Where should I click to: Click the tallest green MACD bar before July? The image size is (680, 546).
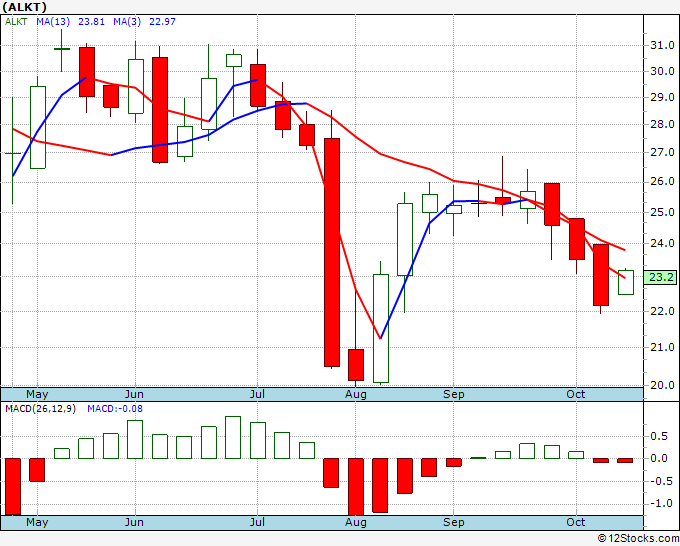point(233,438)
